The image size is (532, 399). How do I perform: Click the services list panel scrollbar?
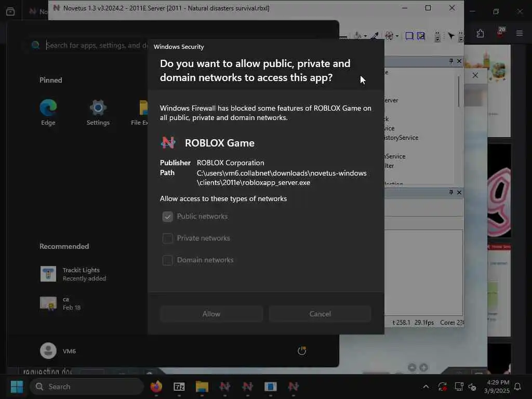458,91
